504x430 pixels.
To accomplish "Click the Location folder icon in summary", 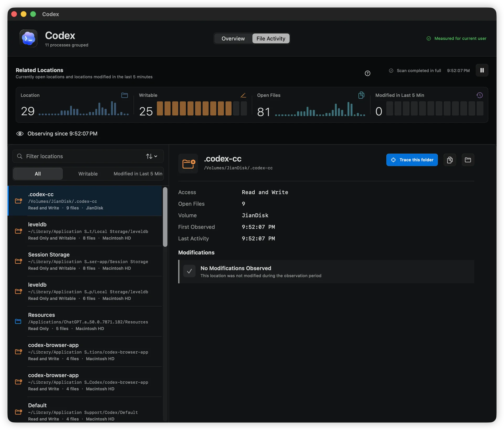I will pos(124,95).
